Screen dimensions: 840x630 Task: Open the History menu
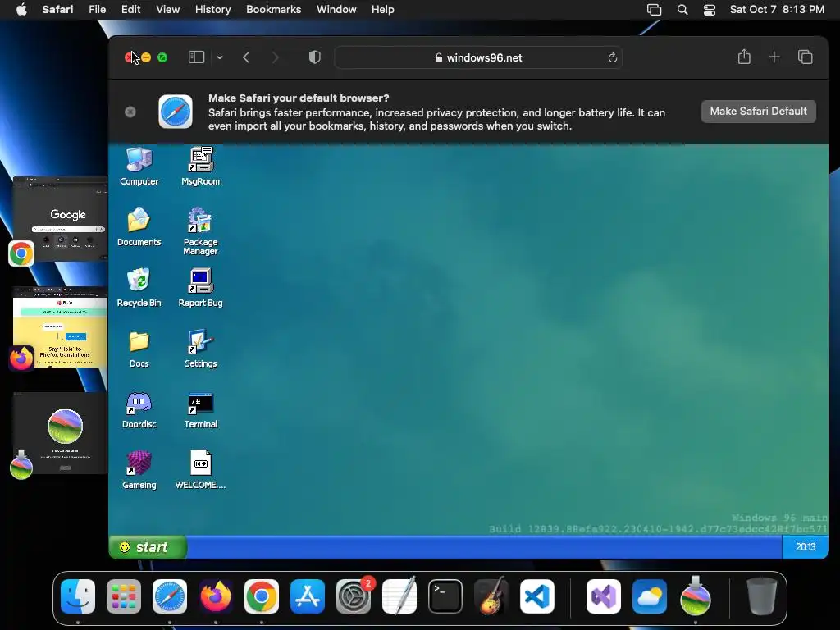tap(212, 10)
